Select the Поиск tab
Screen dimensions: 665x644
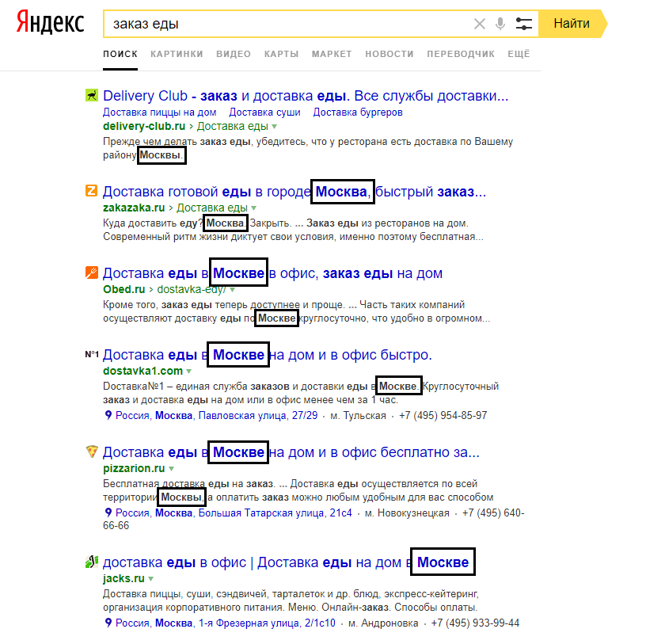pos(120,54)
